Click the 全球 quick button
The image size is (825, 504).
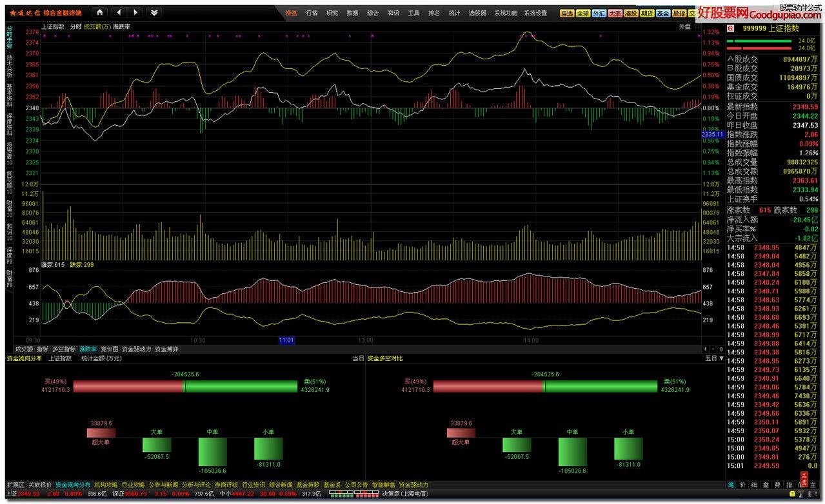(x=583, y=13)
